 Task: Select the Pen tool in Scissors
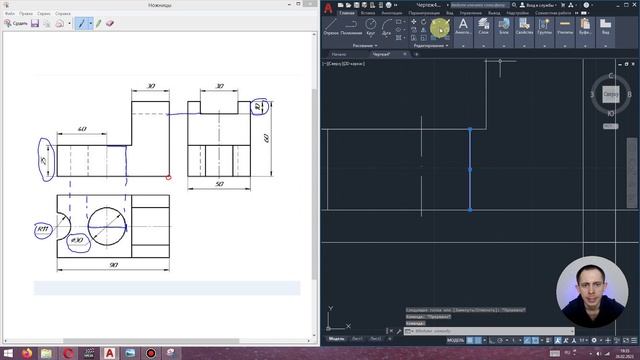(x=82, y=23)
